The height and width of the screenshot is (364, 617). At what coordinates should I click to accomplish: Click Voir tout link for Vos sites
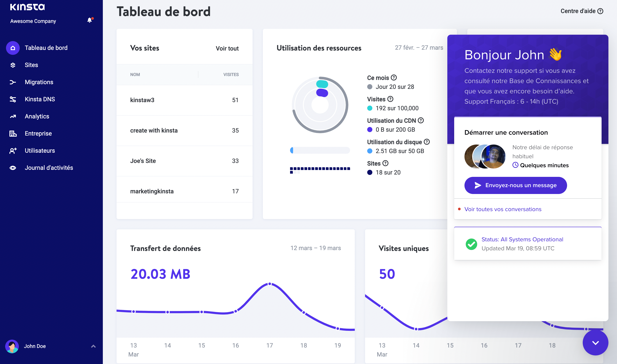point(227,48)
